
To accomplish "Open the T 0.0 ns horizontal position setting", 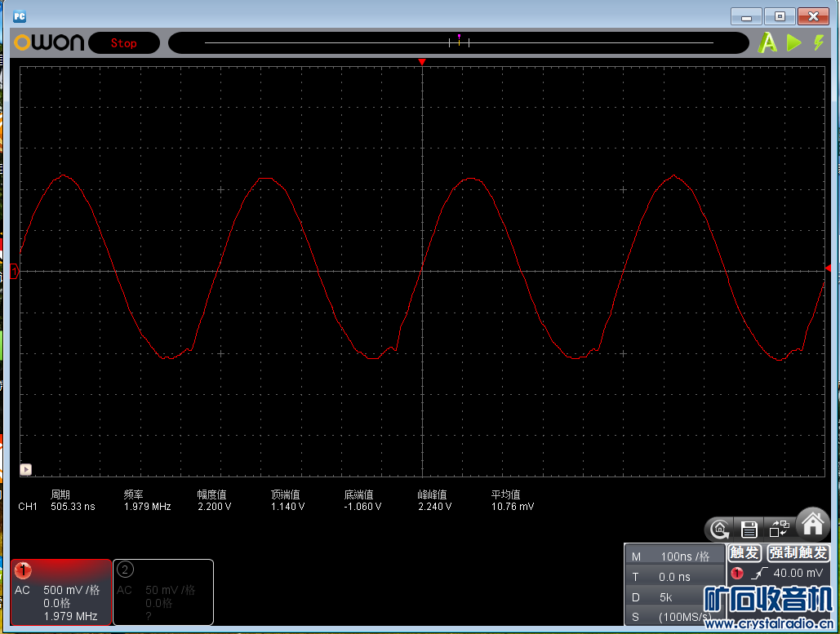I will 675,577.
